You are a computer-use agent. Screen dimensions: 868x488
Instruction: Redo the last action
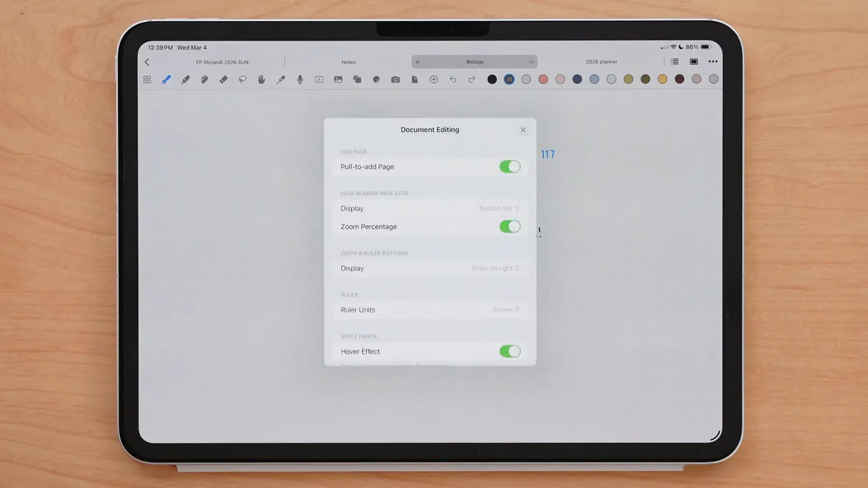[x=472, y=79]
